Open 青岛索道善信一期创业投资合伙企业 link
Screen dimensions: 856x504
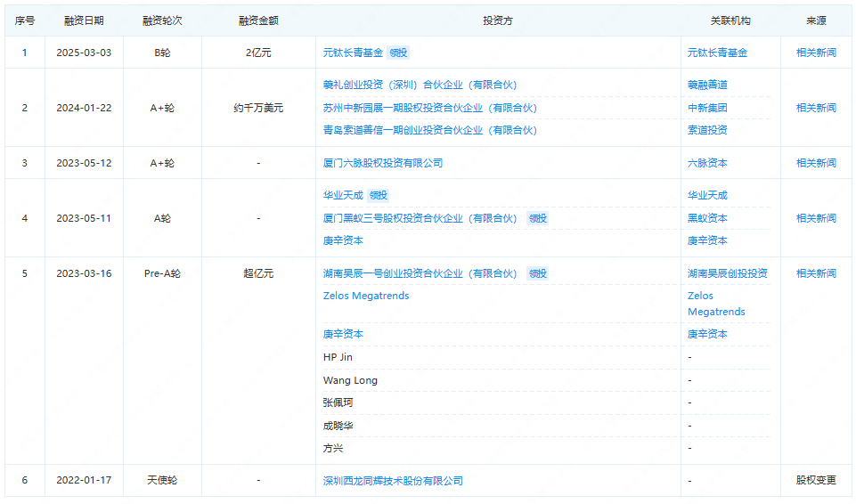(429, 130)
